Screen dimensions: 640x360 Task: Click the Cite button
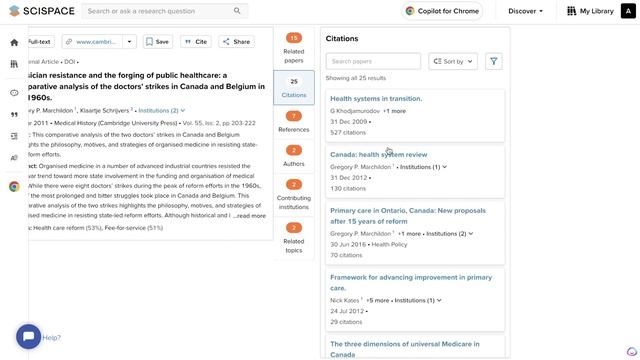coord(196,42)
